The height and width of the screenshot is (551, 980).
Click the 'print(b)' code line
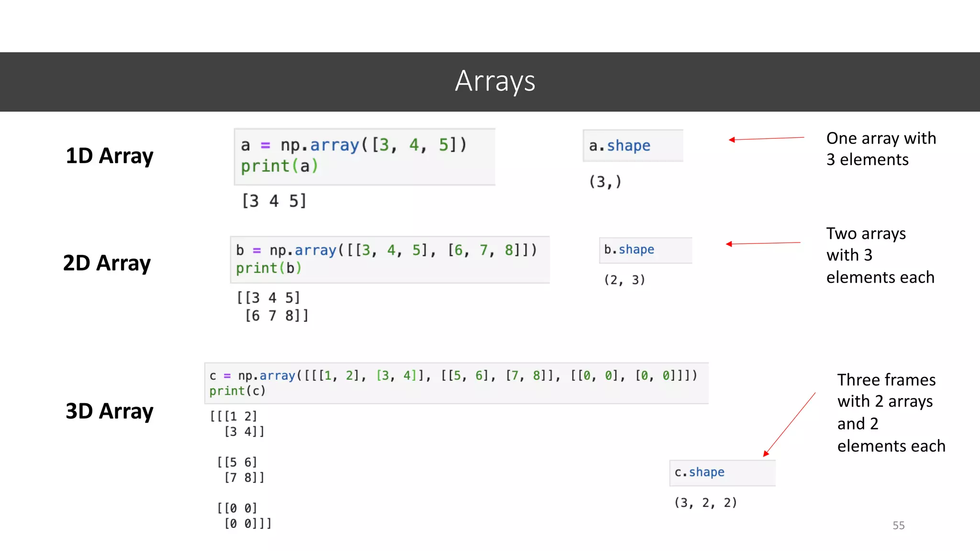(268, 268)
